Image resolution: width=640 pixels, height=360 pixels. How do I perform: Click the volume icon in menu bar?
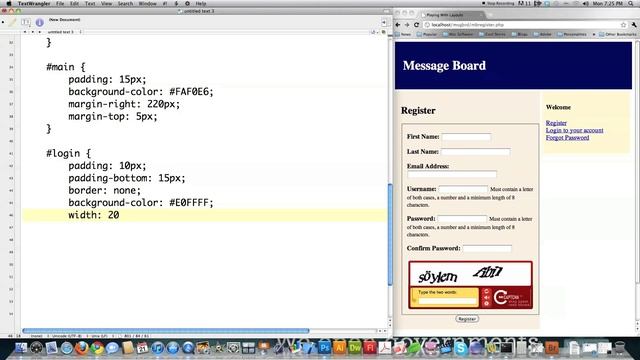(x=586, y=4)
